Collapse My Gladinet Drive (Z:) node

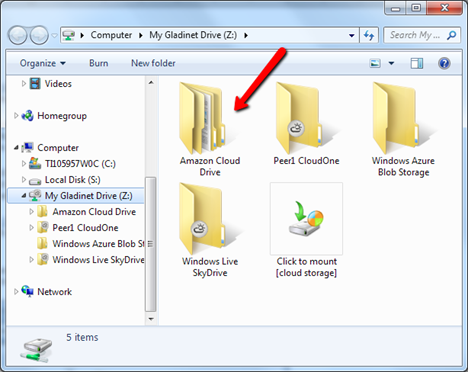(24, 196)
